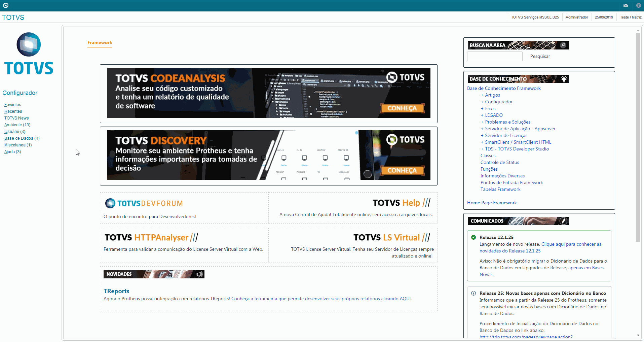The width and height of the screenshot is (644, 342).
Task: Expand the Miscelanea (1) menu
Action: coord(18,145)
